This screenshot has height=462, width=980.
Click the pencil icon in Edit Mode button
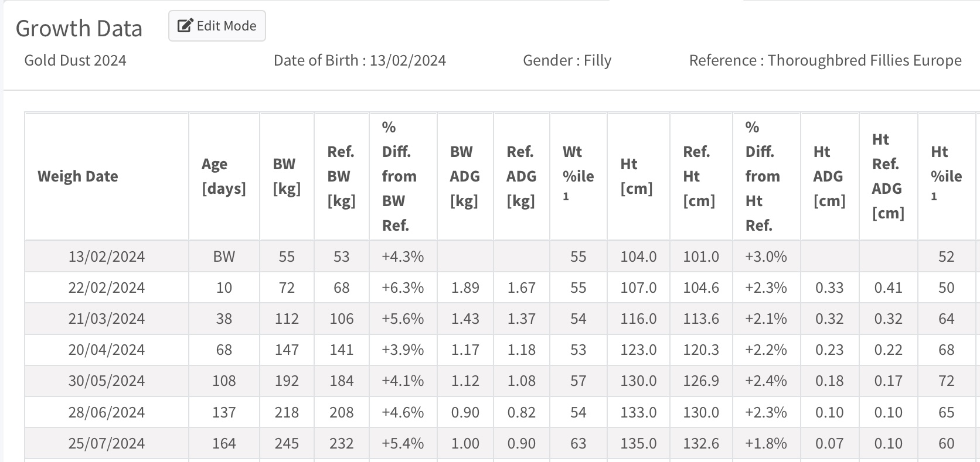185,25
